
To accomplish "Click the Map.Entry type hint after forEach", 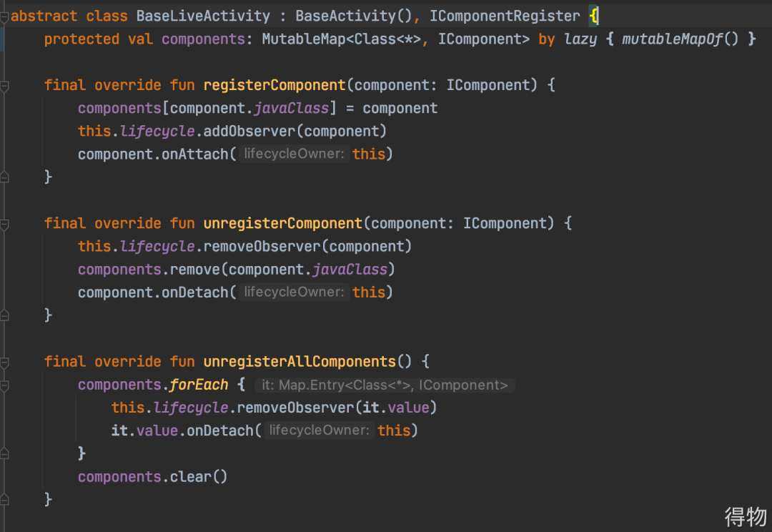I will tap(385, 385).
